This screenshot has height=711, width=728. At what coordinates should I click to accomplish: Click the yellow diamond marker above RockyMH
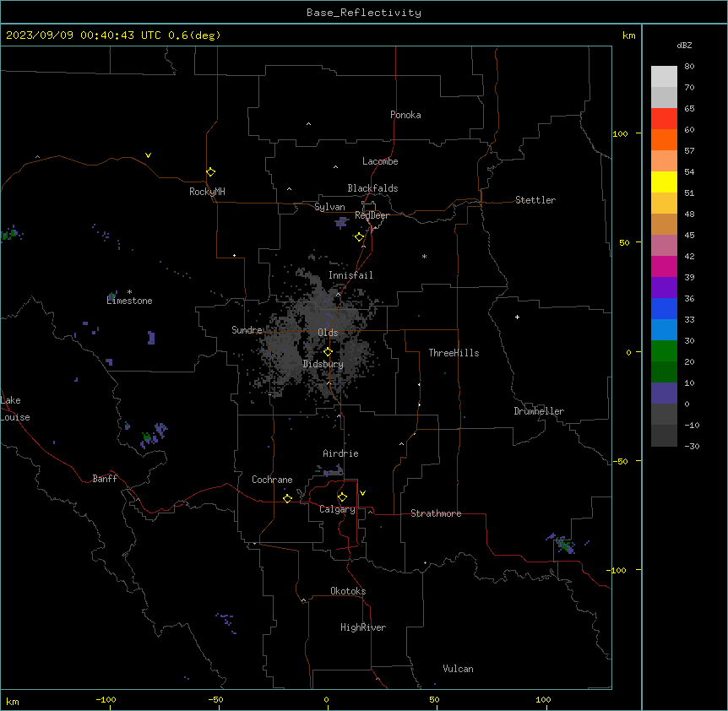pyautogui.click(x=211, y=172)
